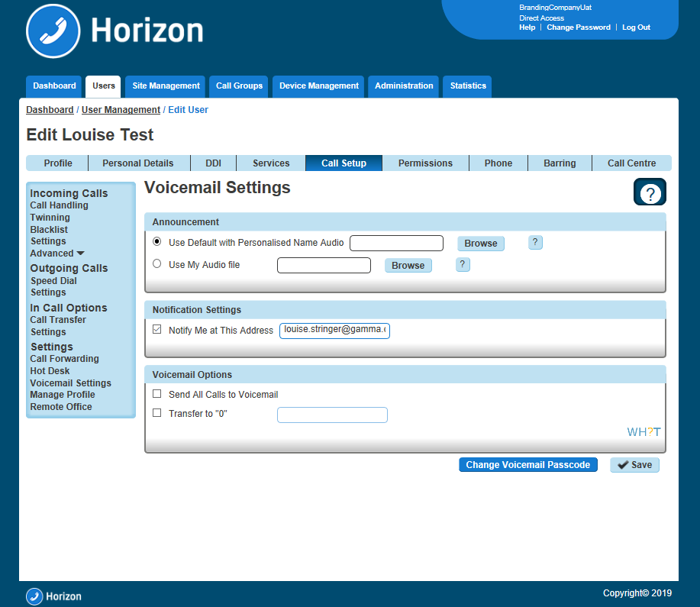Open the Services sub-tab
700x607 pixels.
point(271,163)
